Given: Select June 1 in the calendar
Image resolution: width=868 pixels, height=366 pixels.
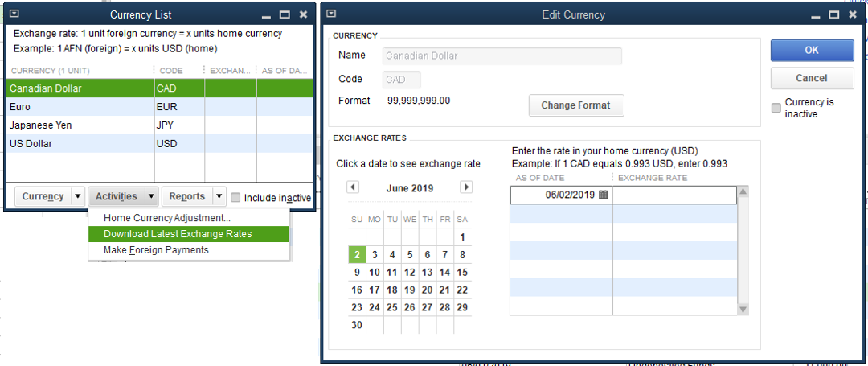Looking at the screenshot, I should tap(462, 237).
